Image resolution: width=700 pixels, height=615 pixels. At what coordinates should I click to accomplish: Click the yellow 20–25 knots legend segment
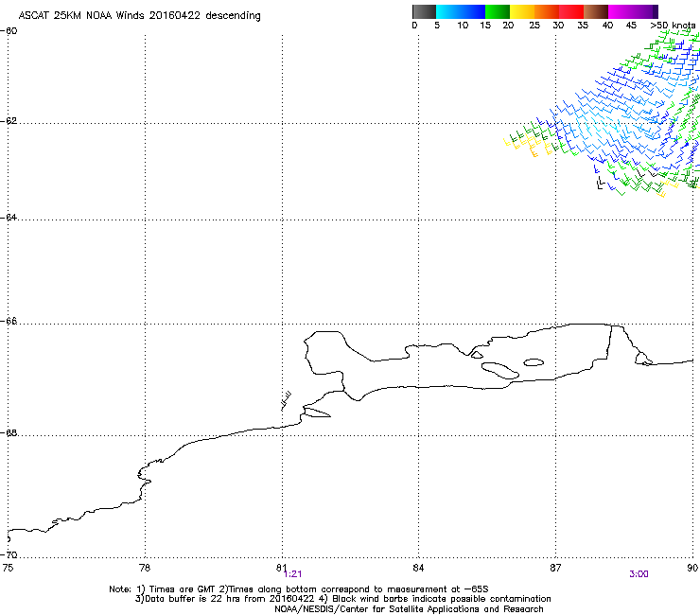522,11
